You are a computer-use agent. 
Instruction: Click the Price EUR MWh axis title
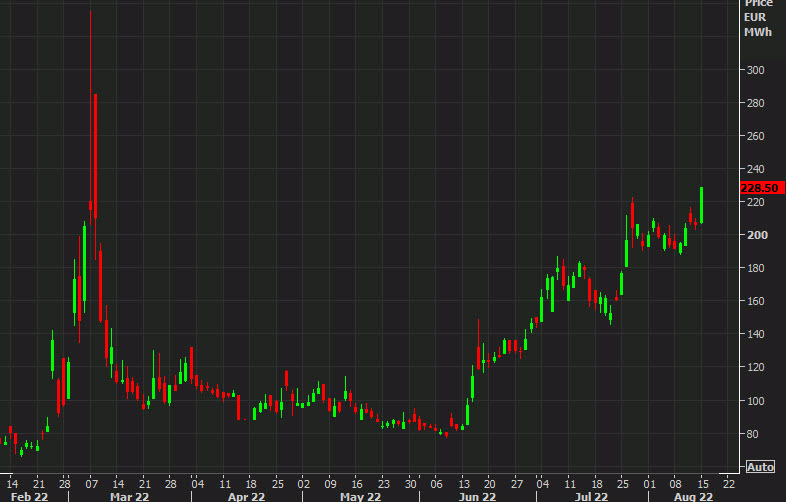tap(757, 19)
